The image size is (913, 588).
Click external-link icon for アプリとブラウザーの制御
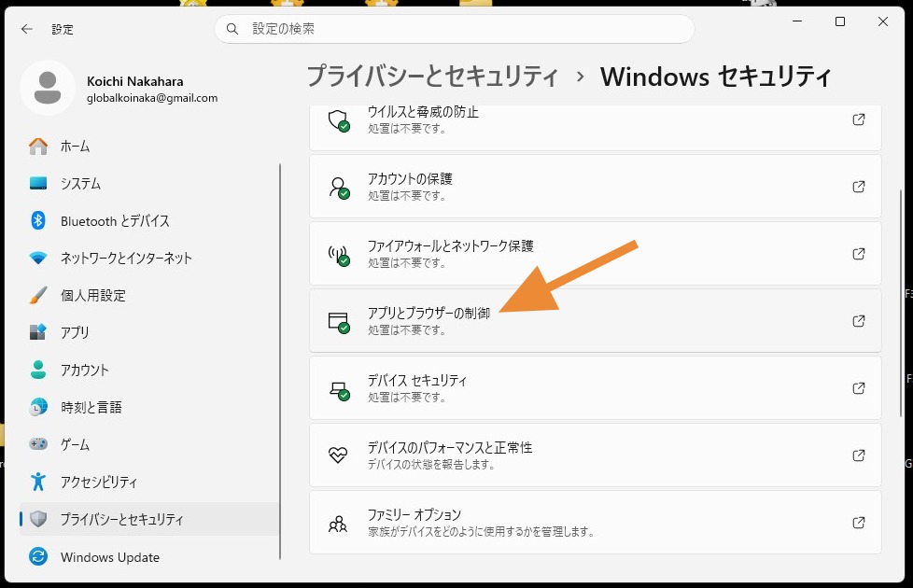pyautogui.click(x=858, y=321)
